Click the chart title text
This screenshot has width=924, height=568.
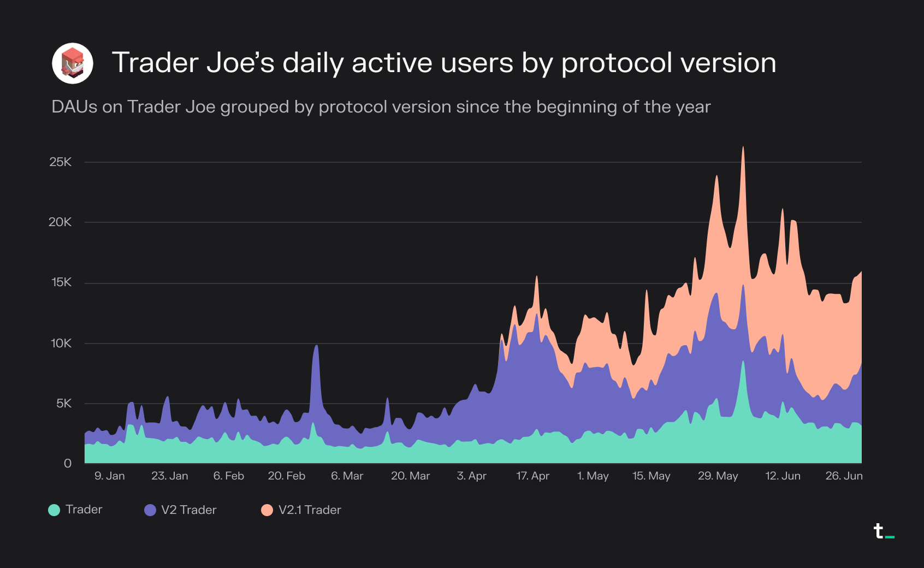[444, 63]
